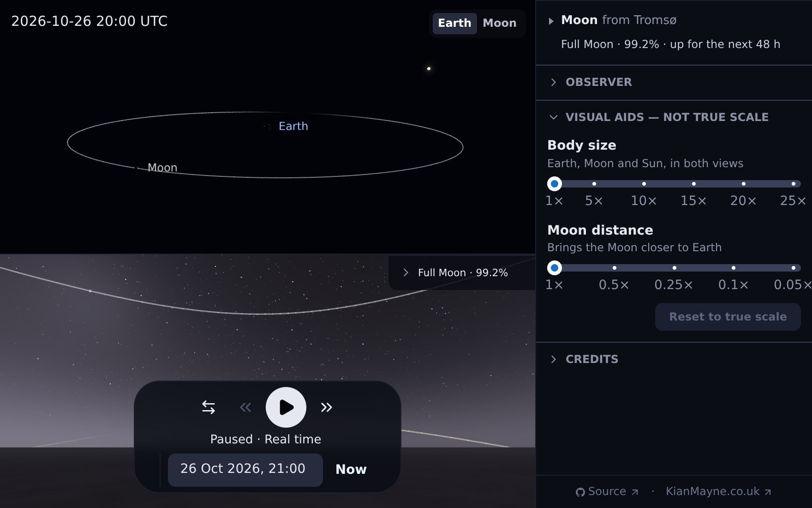Click the Now button
This screenshot has height=508, width=812.
[351, 469]
